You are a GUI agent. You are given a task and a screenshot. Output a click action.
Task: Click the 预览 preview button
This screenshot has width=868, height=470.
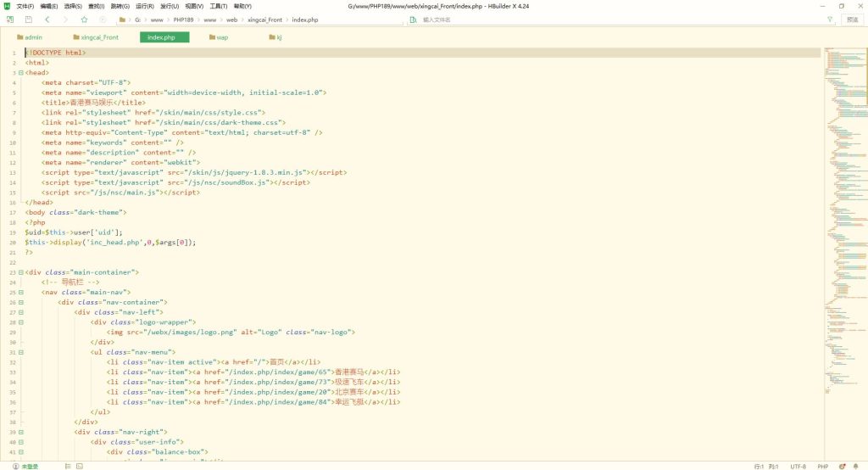[853, 20]
